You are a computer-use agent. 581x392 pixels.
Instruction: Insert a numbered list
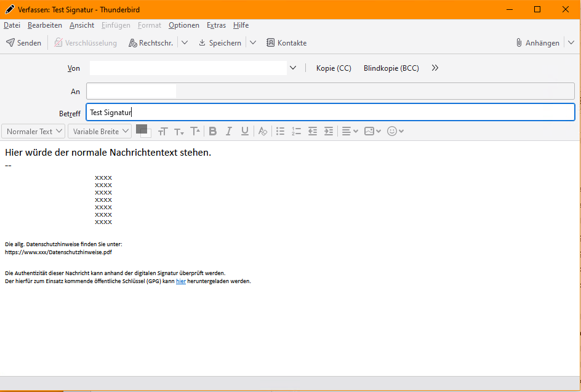point(297,131)
